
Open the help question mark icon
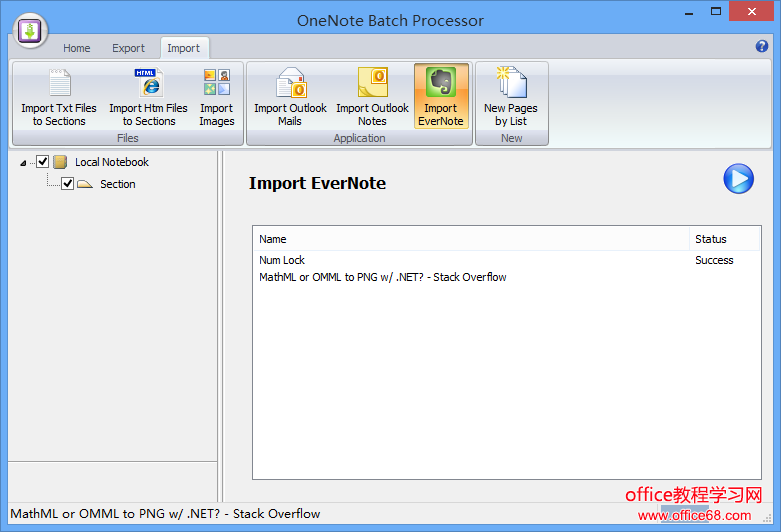tap(761, 46)
